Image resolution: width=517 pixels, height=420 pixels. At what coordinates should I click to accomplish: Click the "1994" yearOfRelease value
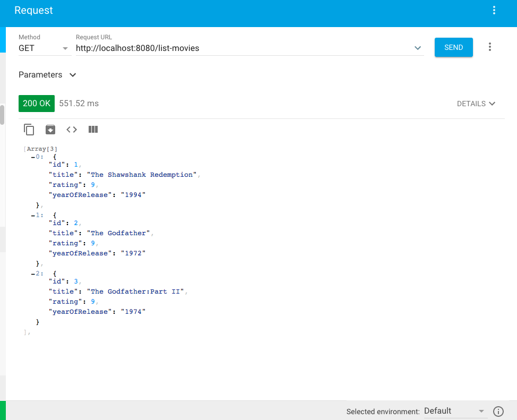(133, 195)
